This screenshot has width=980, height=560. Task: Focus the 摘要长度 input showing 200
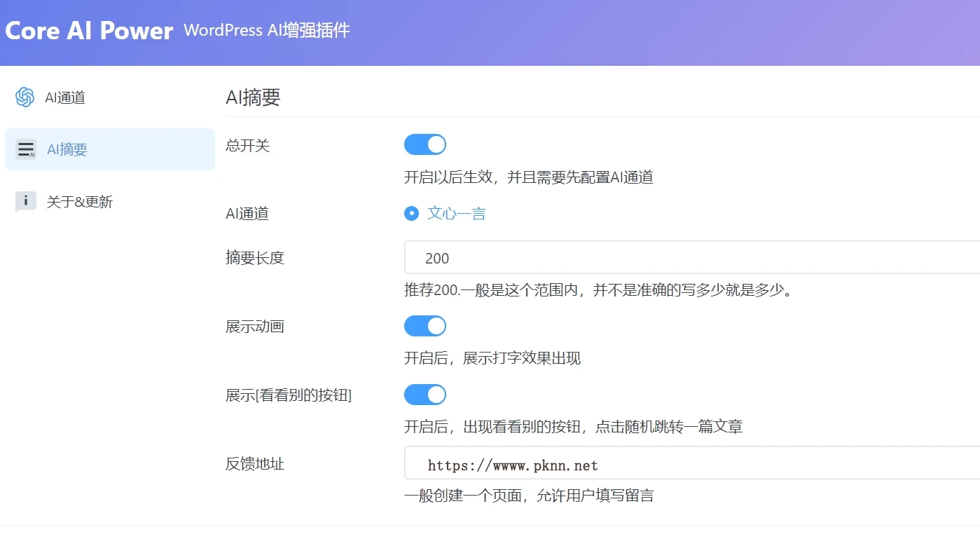(x=691, y=258)
